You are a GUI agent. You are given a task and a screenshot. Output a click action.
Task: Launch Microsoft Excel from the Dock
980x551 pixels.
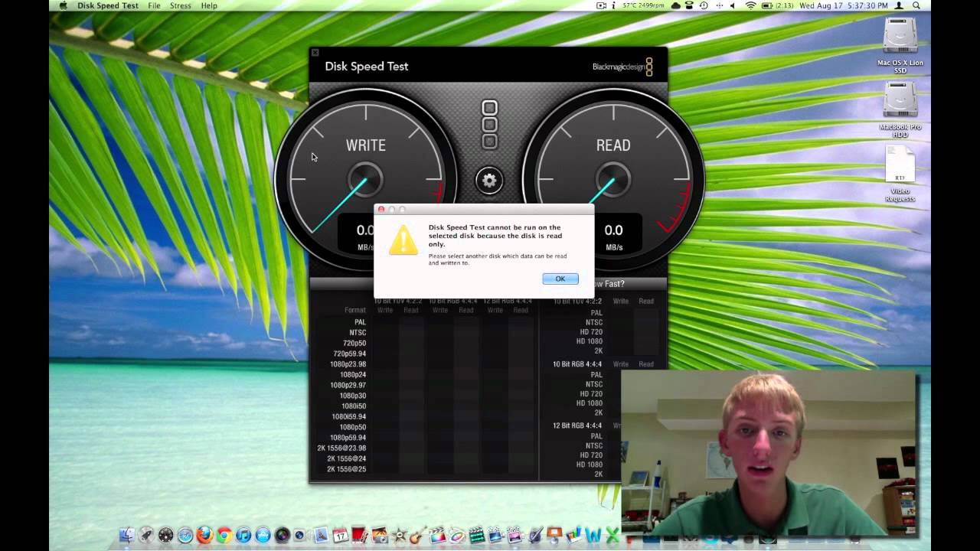point(613,535)
